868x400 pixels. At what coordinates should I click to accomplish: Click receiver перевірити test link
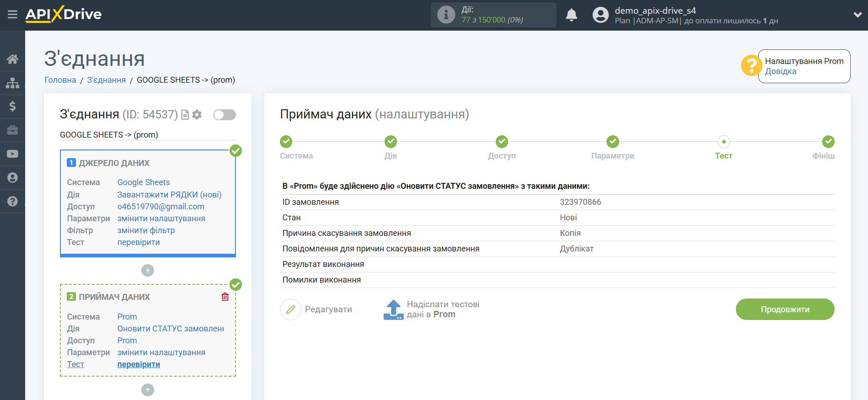click(x=139, y=364)
